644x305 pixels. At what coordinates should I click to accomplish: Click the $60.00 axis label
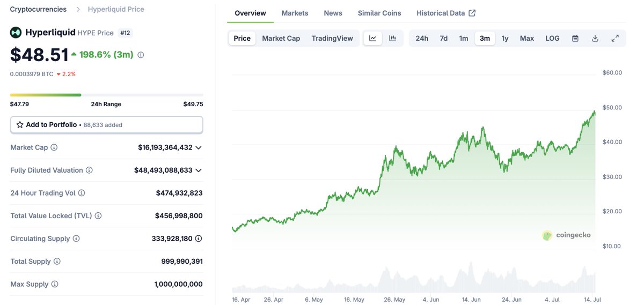[612, 72]
